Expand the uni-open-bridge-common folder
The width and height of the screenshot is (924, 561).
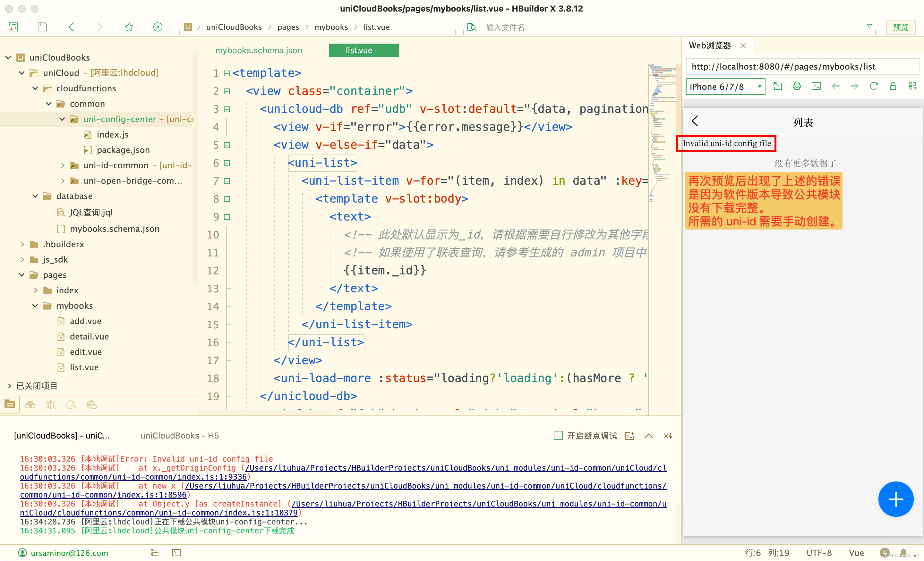pyautogui.click(x=62, y=180)
